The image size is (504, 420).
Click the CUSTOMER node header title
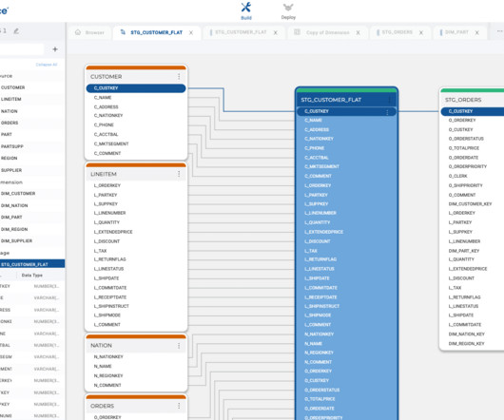click(107, 76)
